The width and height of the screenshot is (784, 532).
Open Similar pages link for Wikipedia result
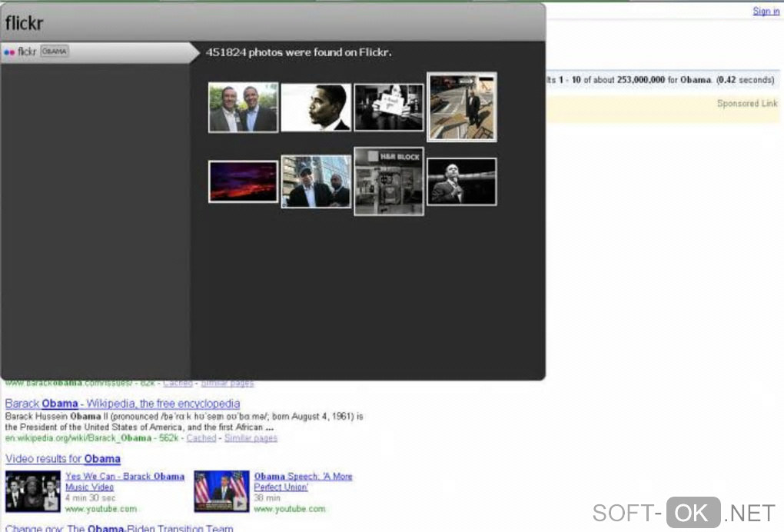pos(251,438)
